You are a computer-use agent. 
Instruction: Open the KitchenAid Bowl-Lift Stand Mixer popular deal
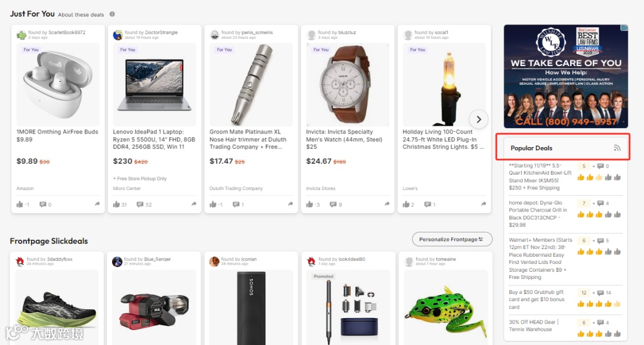[x=540, y=177]
